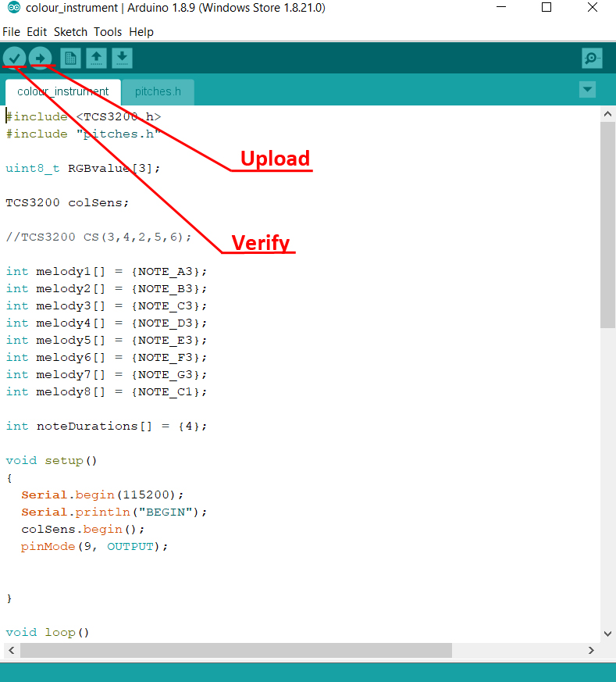
Task: Click the 'int melody7[] = {NOTE_G3};' line
Action: (106, 374)
